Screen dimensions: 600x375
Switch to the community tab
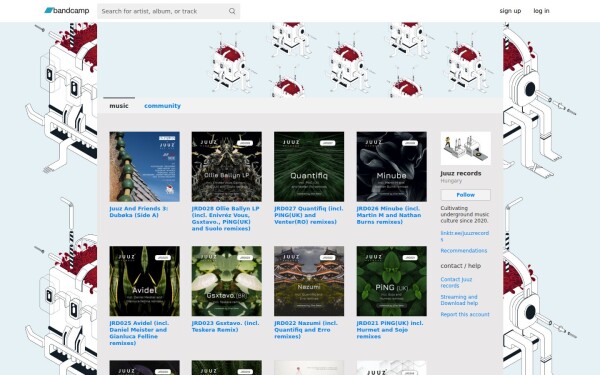point(162,106)
